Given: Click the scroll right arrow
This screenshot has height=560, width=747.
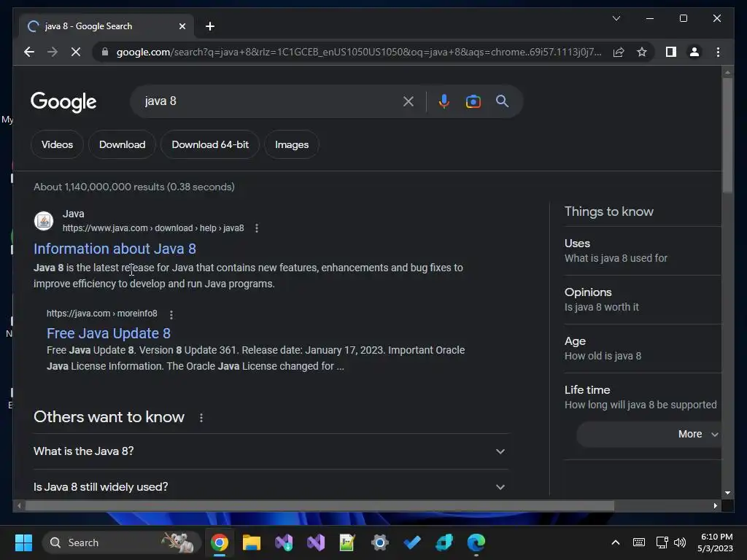Looking at the screenshot, I should (x=715, y=506).
